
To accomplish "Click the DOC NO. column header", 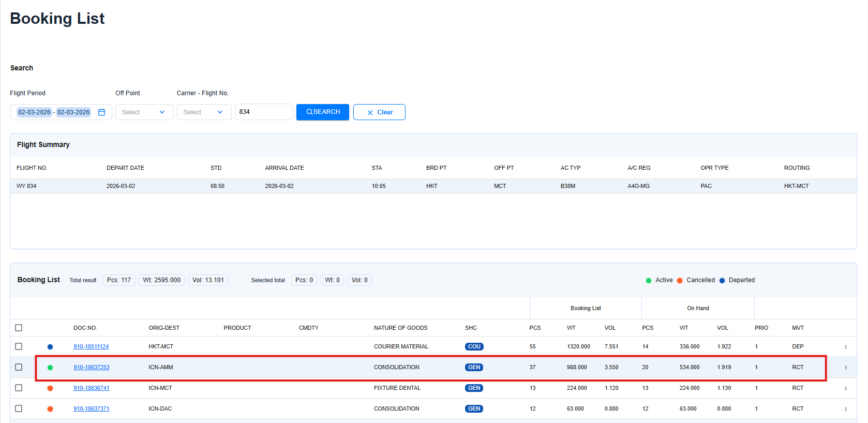I will [x=85, y=328].
